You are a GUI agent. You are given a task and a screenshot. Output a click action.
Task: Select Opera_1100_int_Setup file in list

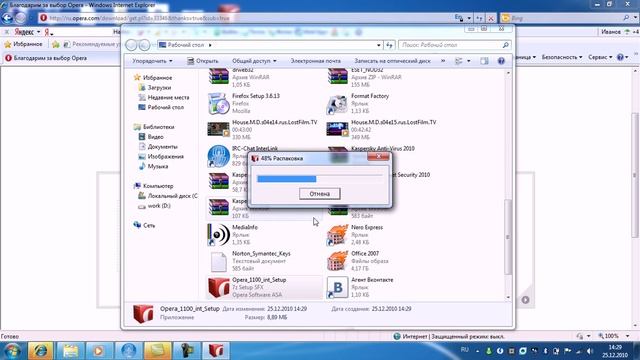tap(264, 287)
